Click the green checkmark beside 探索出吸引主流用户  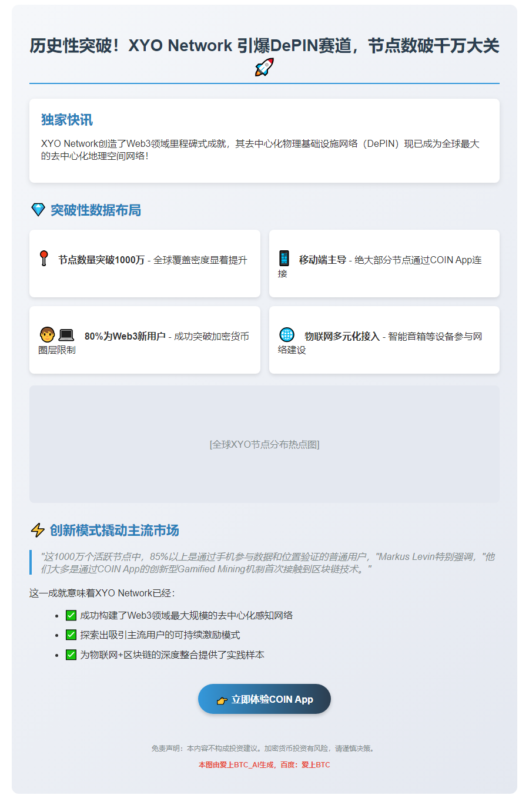click(x=71, y=635)
